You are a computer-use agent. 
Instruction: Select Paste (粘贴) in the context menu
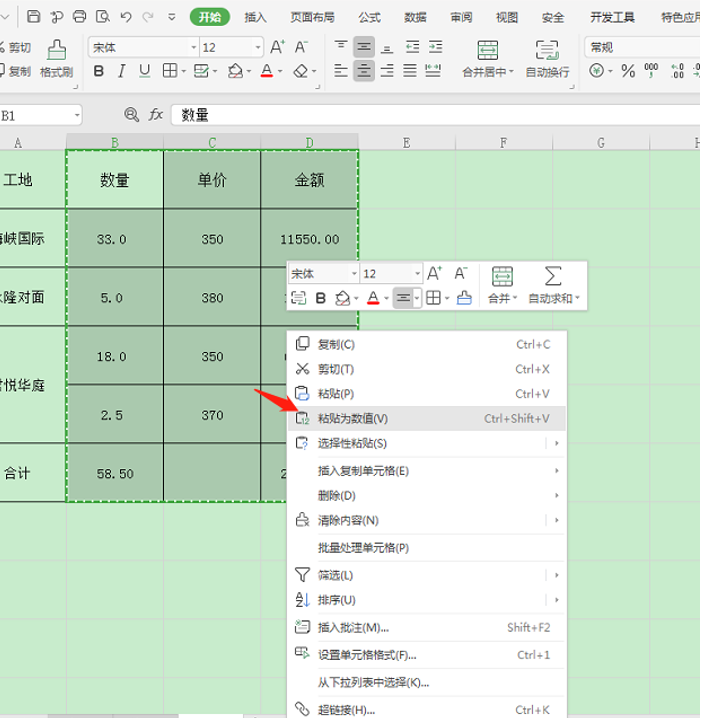coord(427,394)
